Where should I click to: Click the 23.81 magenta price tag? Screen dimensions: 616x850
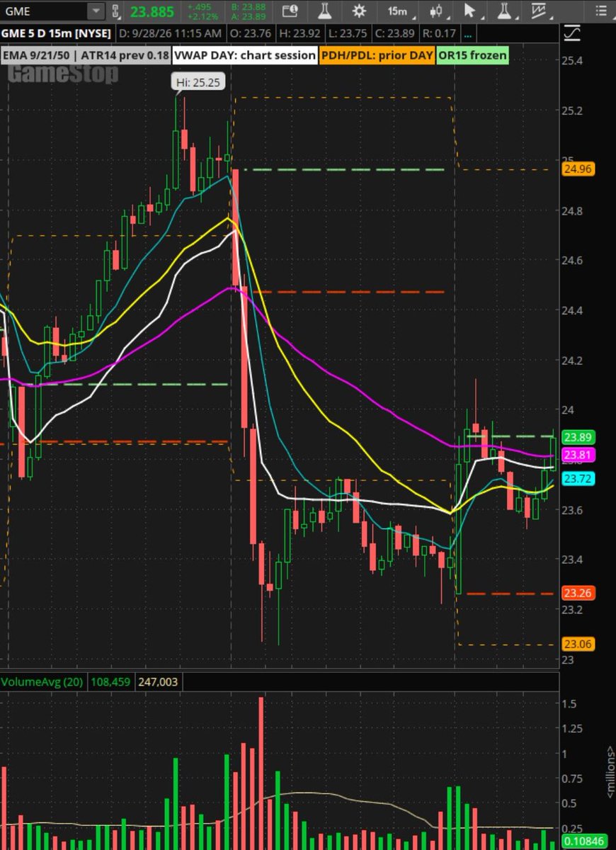pos(578,455)
